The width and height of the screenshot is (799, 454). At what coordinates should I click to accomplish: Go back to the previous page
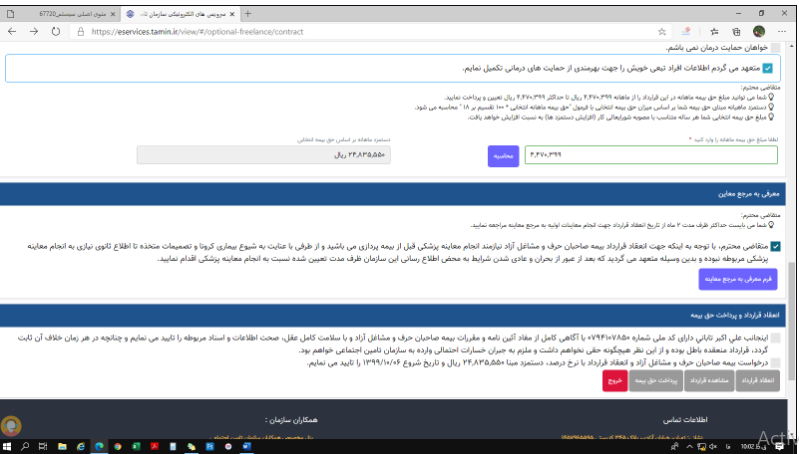[12, 32]
